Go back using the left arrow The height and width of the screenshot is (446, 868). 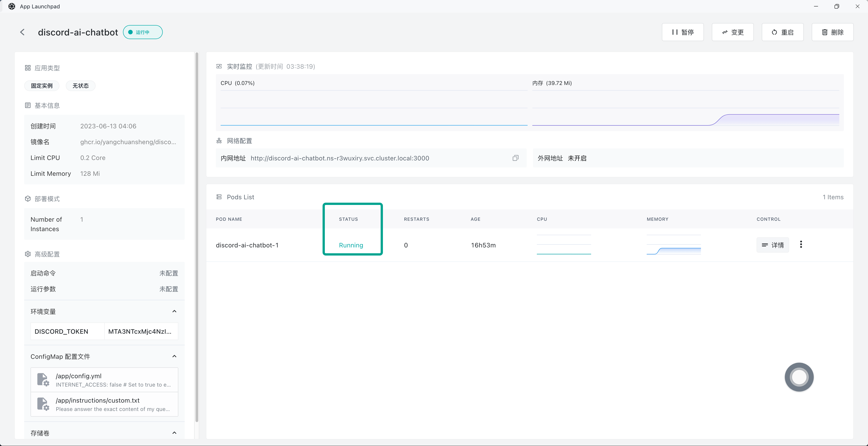pos(22,32)
